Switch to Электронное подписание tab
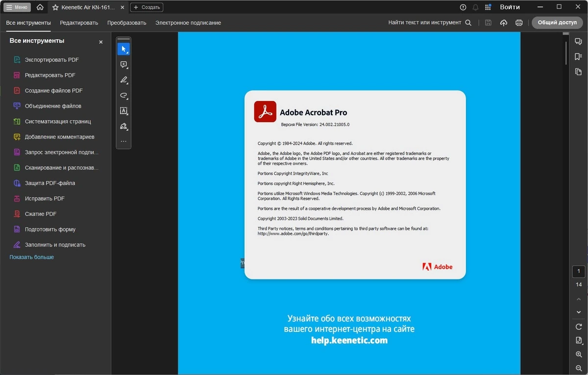Screen dimensions: 588x375 (x=188, y=23)
